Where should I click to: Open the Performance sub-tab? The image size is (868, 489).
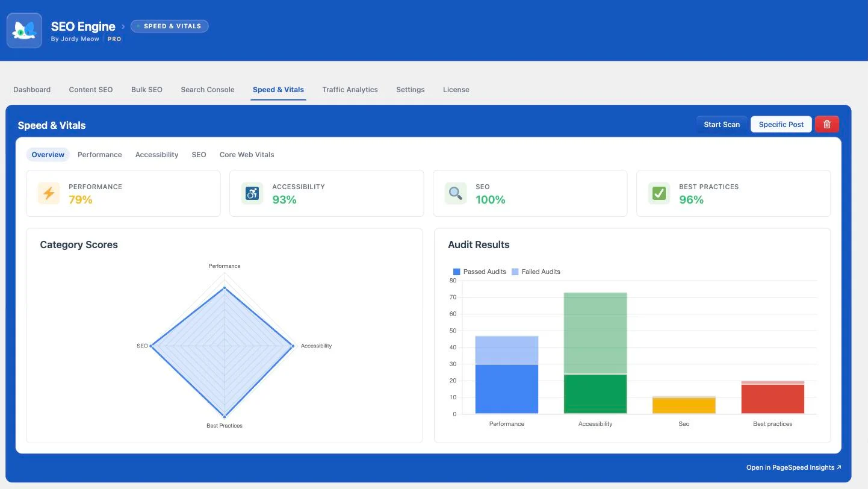[100, 155]
